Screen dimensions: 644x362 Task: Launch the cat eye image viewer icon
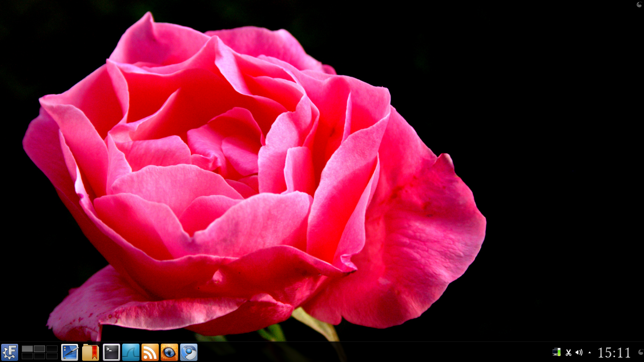tap(169, 352)
